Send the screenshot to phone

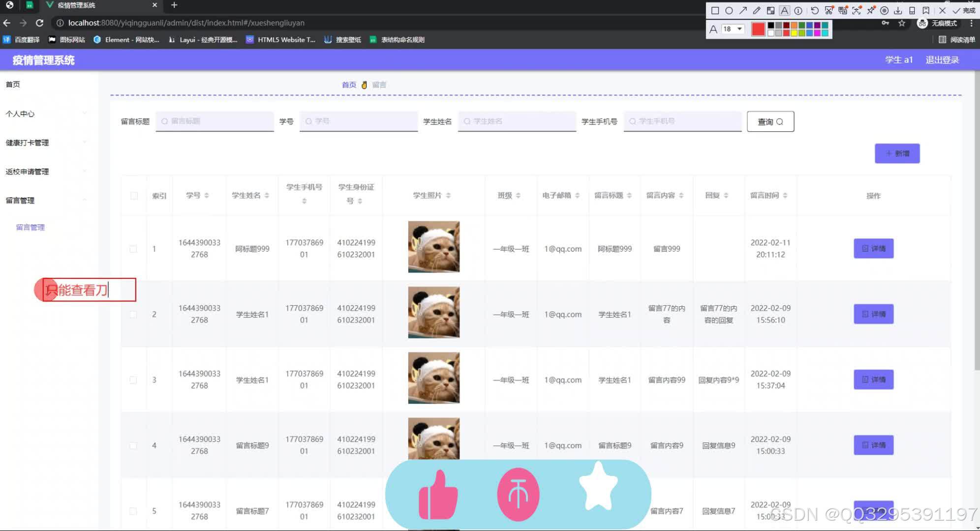coord(912,10)
